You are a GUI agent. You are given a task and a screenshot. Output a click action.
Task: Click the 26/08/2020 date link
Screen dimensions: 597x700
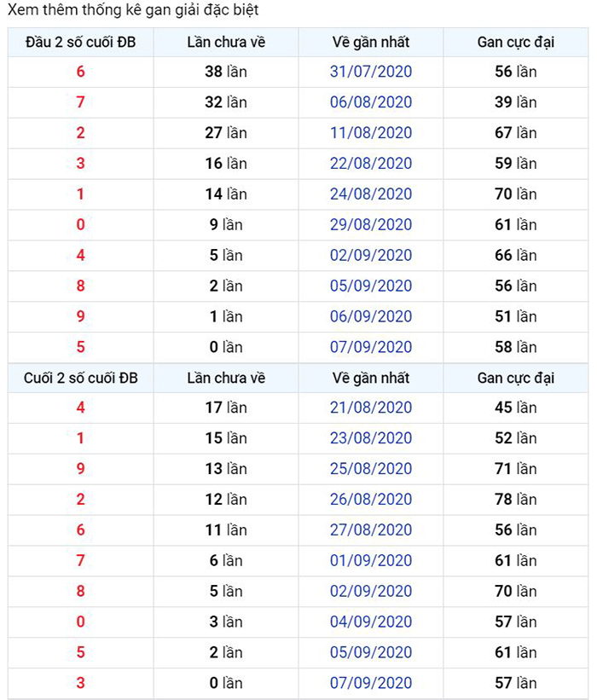pyautogui.click(x=371, y=499)
